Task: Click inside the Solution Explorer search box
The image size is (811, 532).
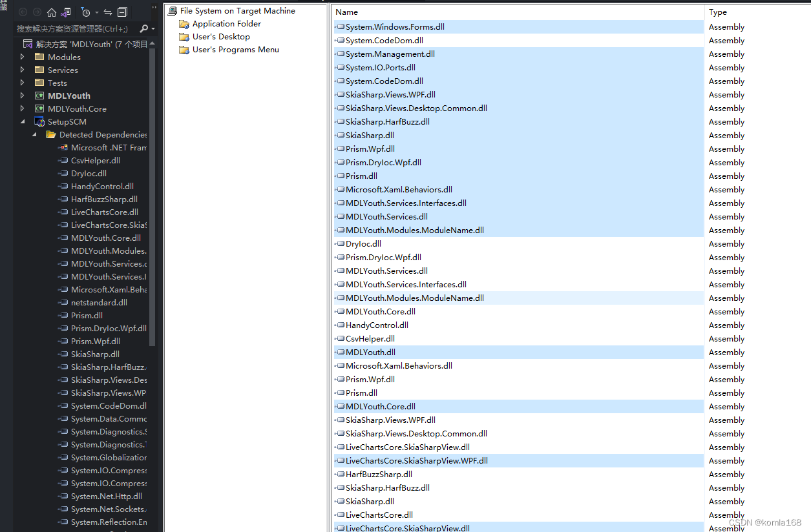Action: click(71, 29)
